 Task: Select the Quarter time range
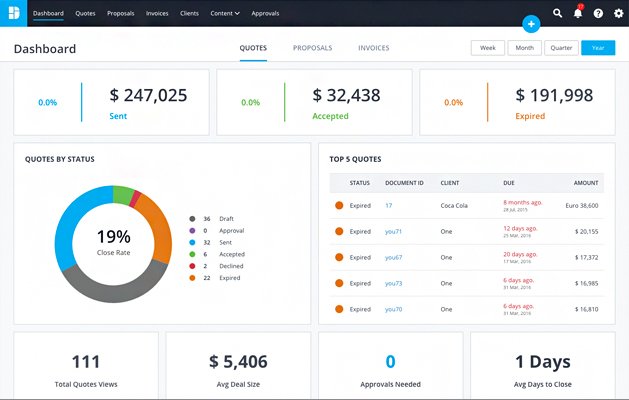561,48
